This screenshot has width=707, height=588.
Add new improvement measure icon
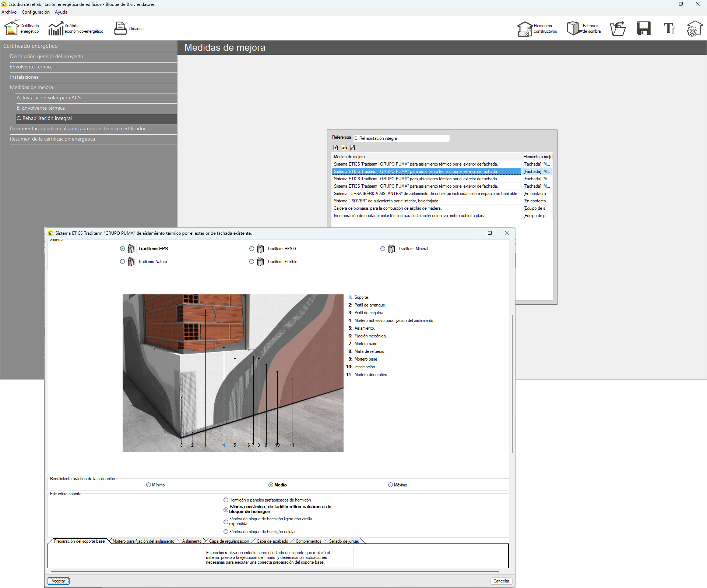[x=335, y=148]
